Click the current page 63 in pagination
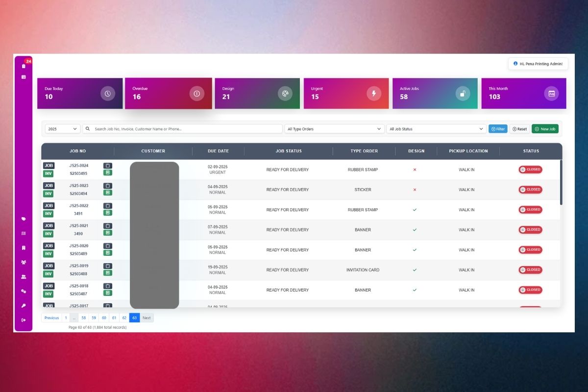This screenshot has width=588, height=392. pyautogui.click(x=134, y=318)
